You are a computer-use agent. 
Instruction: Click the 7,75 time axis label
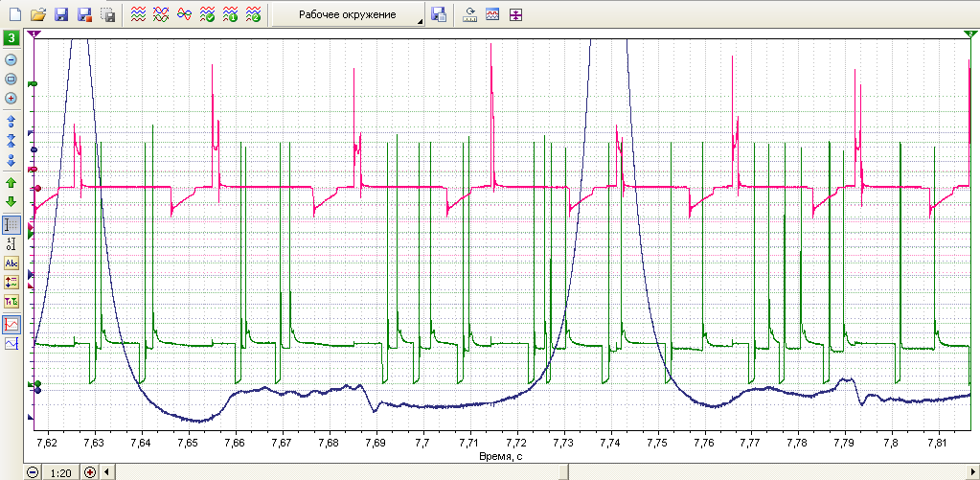[657, 444]
